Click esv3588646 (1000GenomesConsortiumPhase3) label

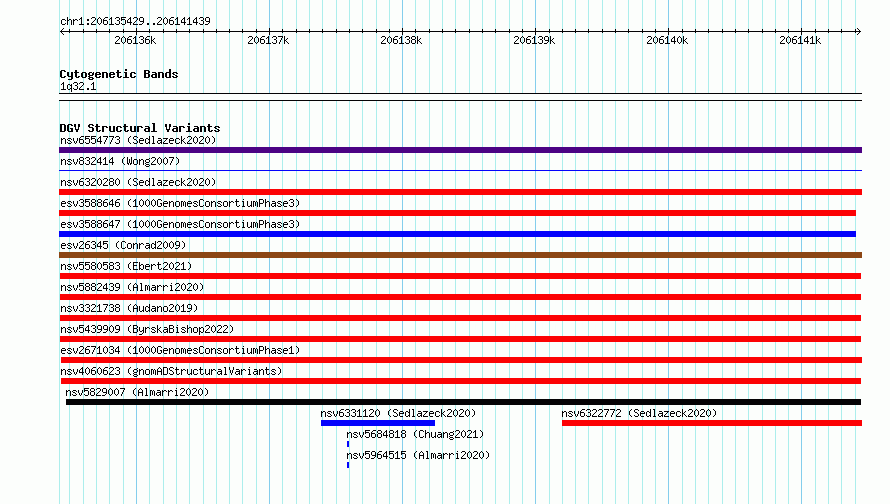pyautogui.click(x=180, y=203)
